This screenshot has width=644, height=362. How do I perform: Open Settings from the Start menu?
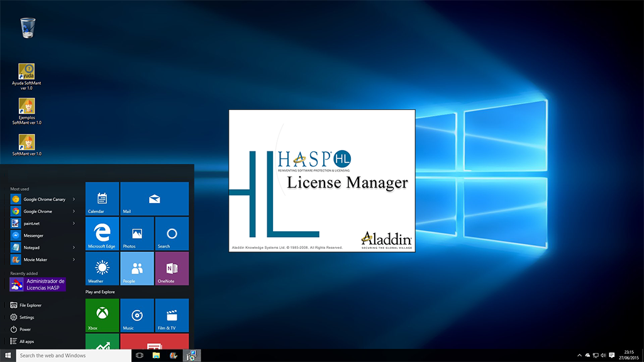(26, 317)
